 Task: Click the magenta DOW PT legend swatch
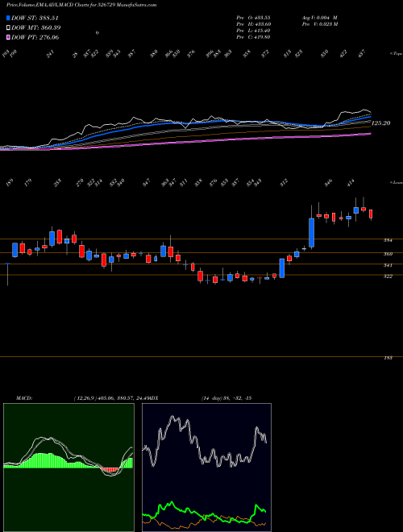(x=8, y=37)
